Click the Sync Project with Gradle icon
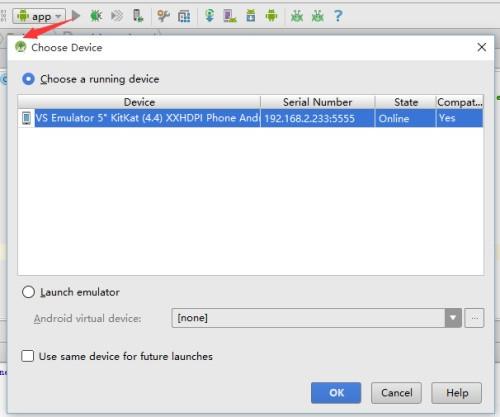The height and width of the screenshot is (417, 500). [x=210, y=16]
